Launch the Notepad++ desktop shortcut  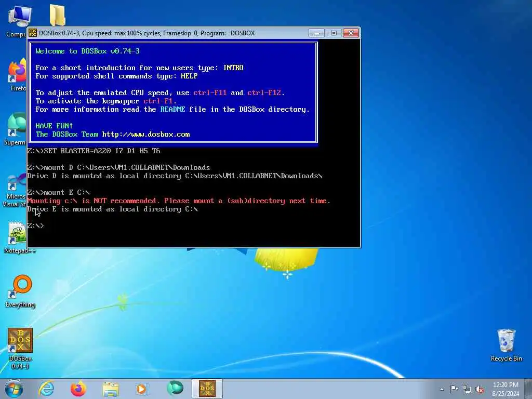tap(20, 237)
